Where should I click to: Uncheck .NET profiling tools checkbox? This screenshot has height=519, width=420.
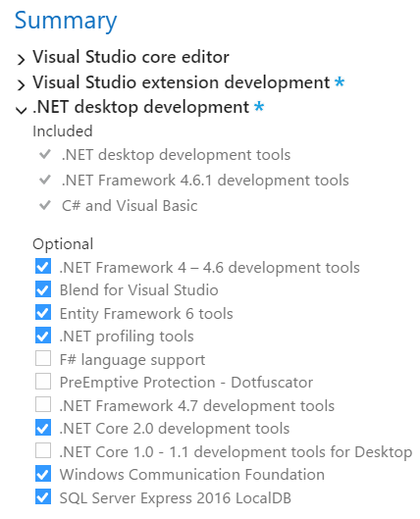coord(43,336)
